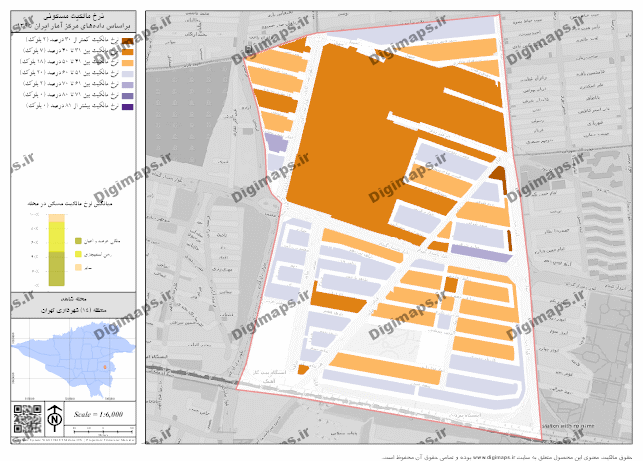Click the yellow chart legend square
The height and width of the screenshot is (461, 643).
click(x=78, y=254)
